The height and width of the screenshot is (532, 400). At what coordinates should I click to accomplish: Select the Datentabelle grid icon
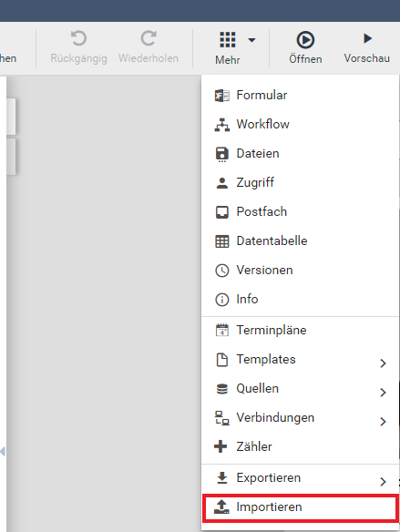pos(222,241)
